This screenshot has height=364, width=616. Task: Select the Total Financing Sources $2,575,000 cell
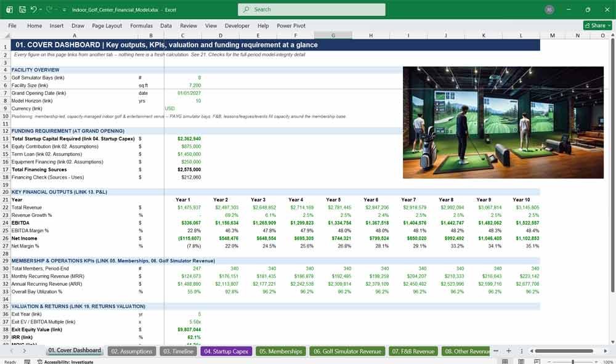click(x=183, y=169)
